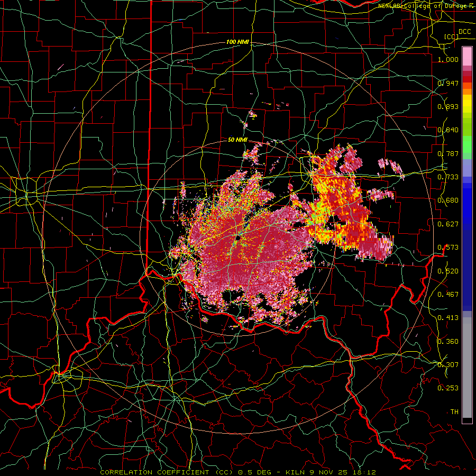Click the 0.627 legend value
Image resolution: width=476 pixels, height=476 pixels.
coord(448,224)
